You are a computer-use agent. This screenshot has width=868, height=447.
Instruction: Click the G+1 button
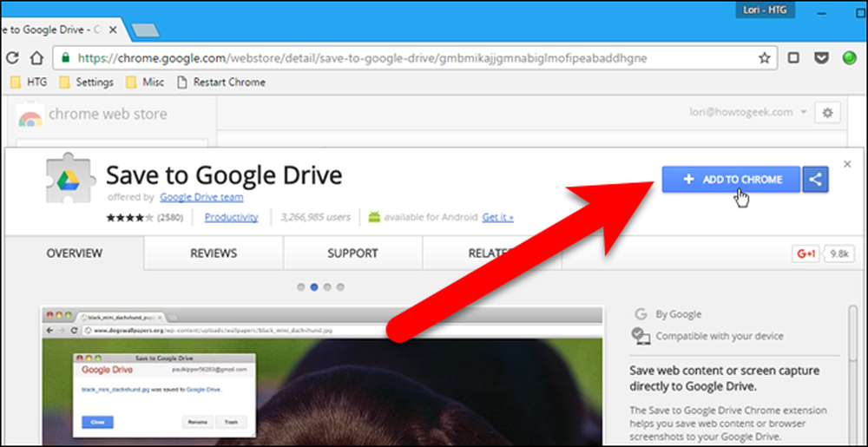pos(806,254)
